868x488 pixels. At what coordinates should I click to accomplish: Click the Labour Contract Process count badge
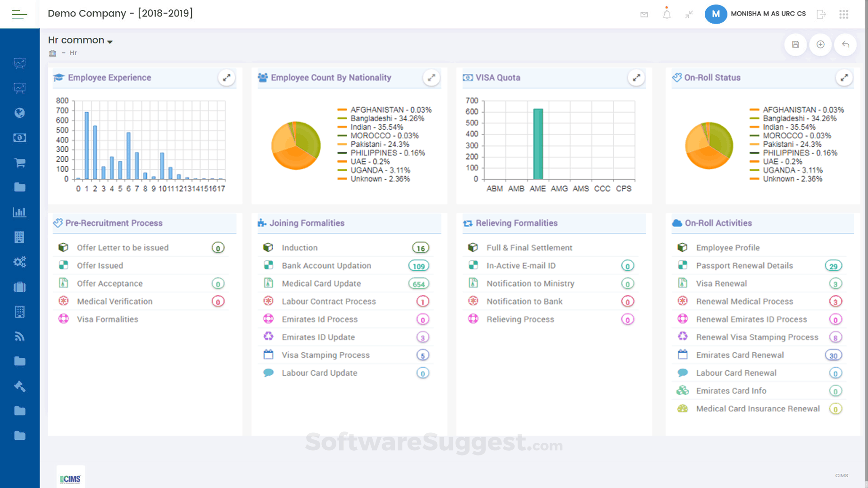point(423,302)
